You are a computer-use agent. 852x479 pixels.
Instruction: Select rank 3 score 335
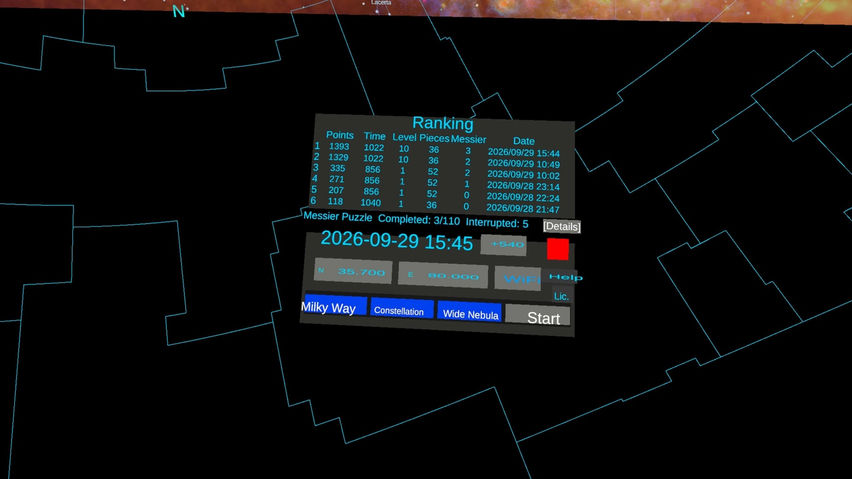pyautogui.click(x=337, y=168)
